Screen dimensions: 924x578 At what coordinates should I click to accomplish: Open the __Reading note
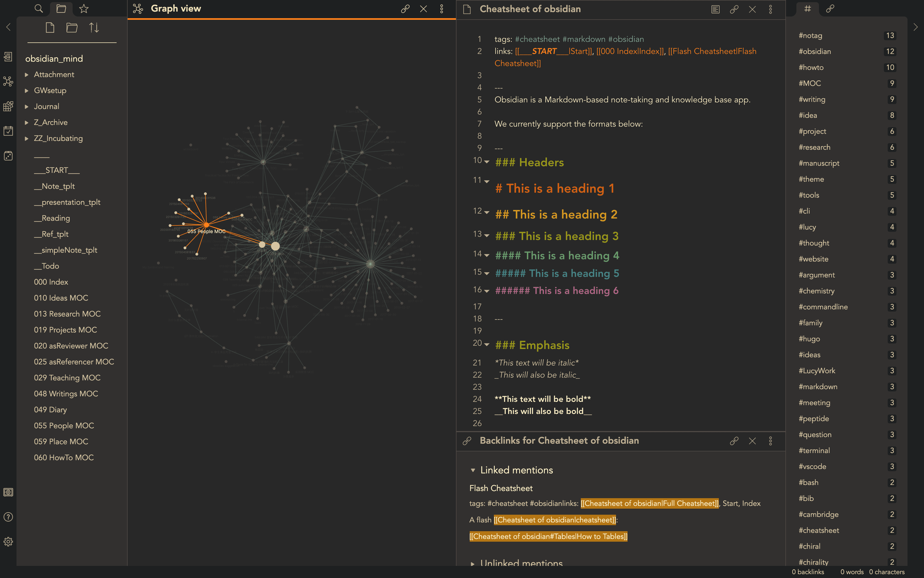click(x=52, y=218)
